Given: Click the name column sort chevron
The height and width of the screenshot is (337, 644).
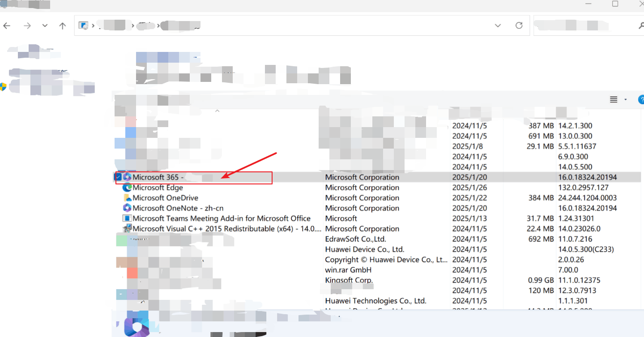Looking at the screenshot, I should (218, 111).
